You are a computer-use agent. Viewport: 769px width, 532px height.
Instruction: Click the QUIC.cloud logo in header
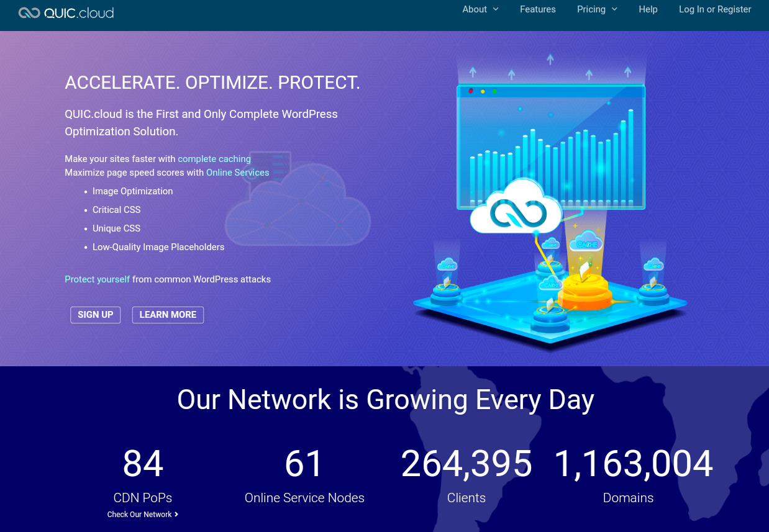66,12
